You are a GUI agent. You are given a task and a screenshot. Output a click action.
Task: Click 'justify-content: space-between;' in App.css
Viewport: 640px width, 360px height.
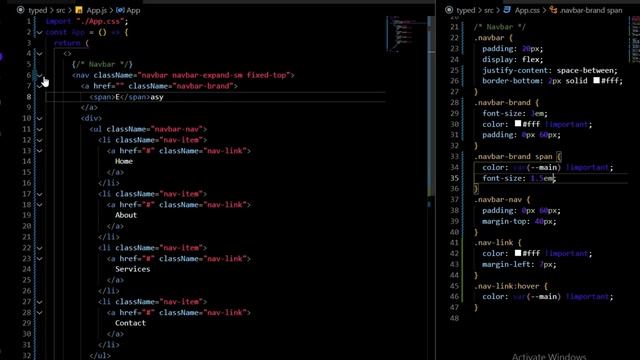550,70
